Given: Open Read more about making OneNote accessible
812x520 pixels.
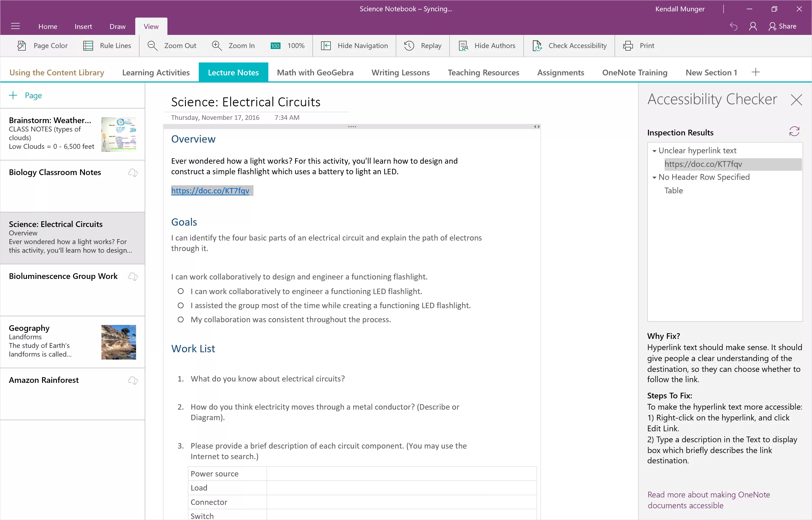Looking at the screenshot, I should pyautogui.click(x=708, y=500).
